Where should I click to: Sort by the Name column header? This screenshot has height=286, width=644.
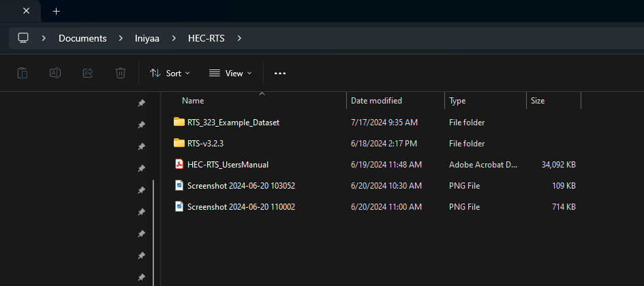tap(193, 101)
